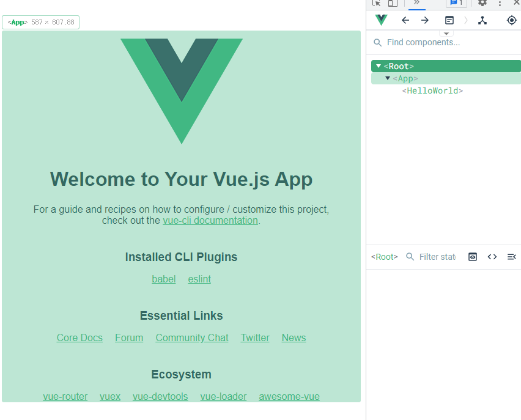The image size is (521, 420).
Task: Click the Root label in the state panel header
Action: [385, 257]
